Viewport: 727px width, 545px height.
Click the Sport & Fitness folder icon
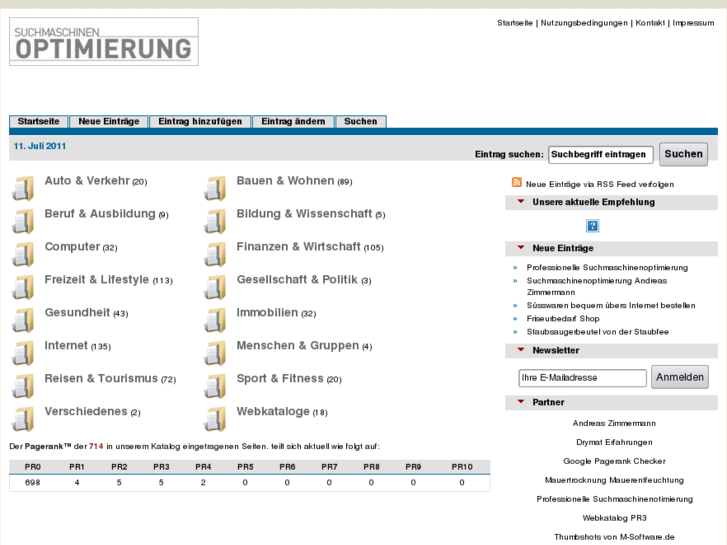pyautogui.click(x=215, y=386)
